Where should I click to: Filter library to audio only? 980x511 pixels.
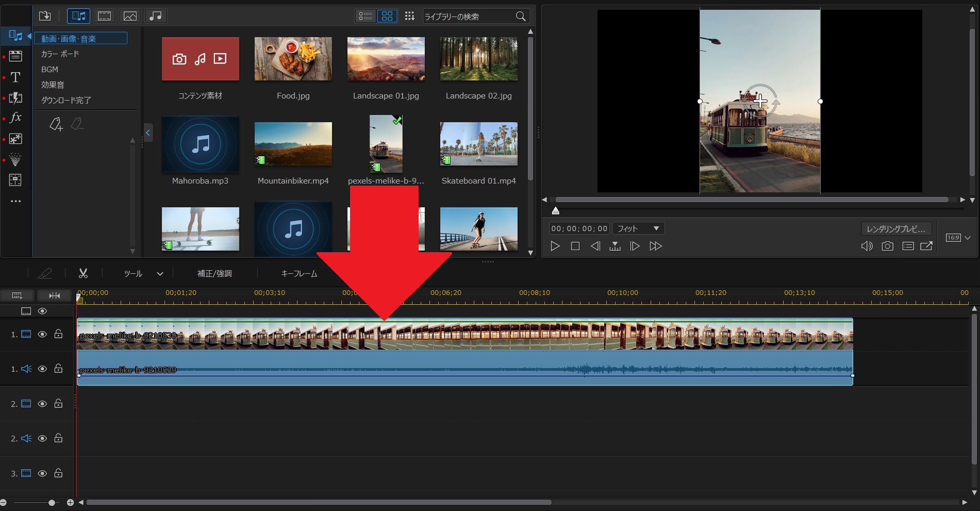156,16
